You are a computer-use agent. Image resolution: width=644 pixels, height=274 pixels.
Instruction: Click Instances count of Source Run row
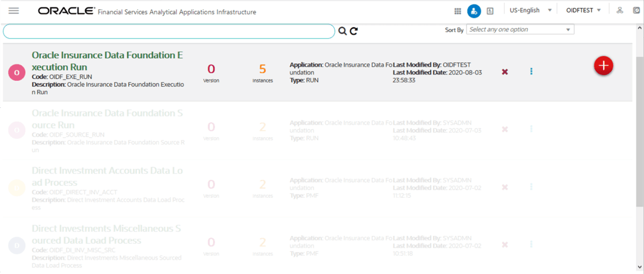pos(263,127)
